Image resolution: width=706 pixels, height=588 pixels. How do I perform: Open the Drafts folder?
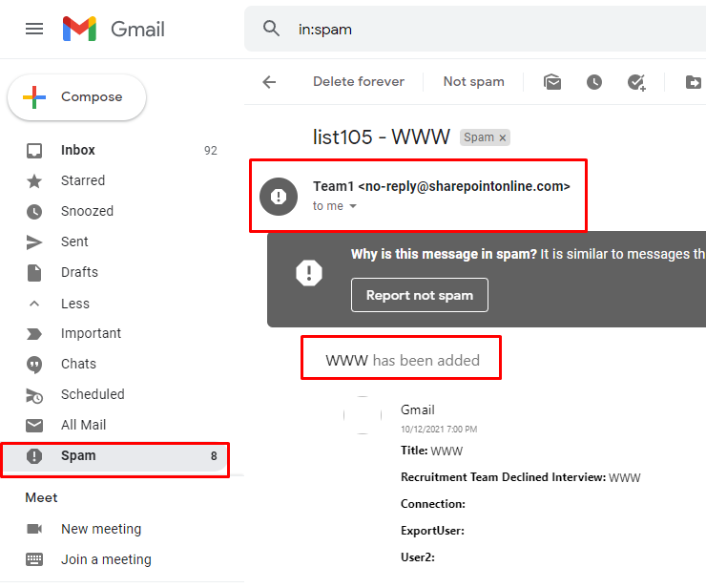114,273
